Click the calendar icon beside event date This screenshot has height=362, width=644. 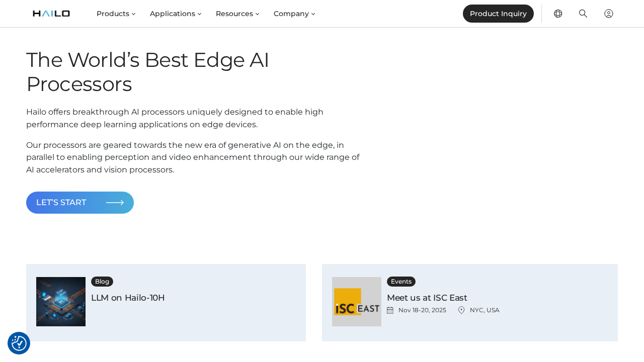pos(390,310)
